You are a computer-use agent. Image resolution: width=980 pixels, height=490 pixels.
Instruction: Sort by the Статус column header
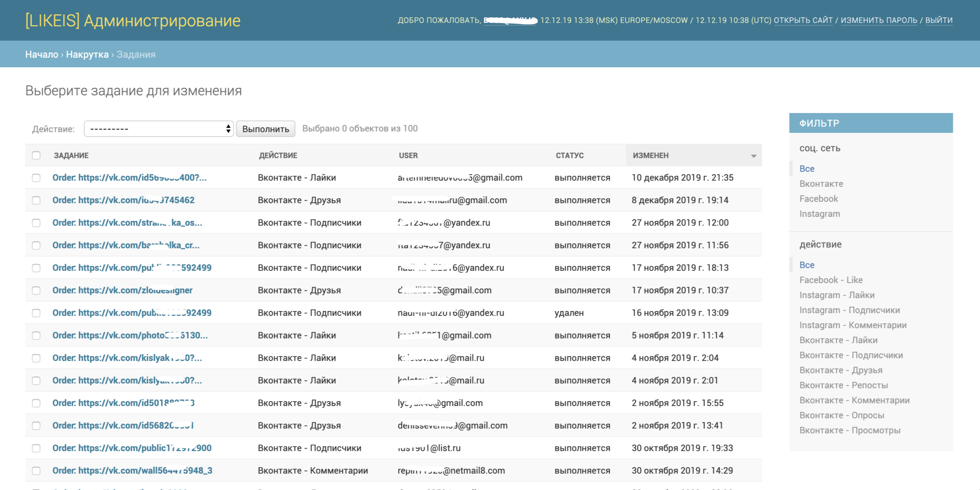pos(570,155)
